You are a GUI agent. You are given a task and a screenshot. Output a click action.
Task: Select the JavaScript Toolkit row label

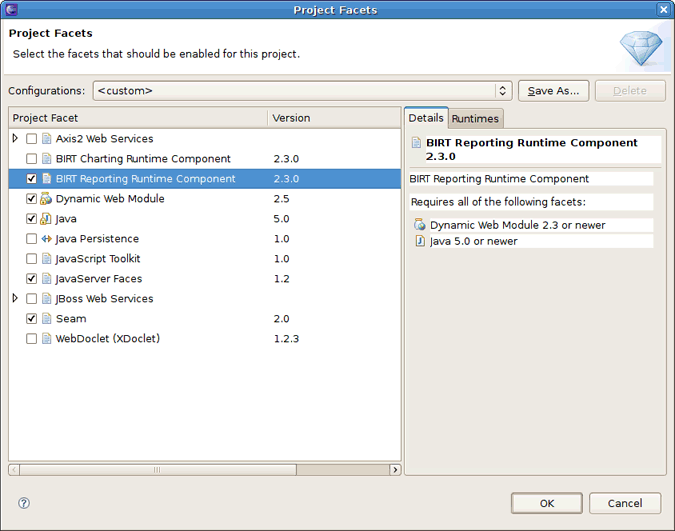(98, 259)
